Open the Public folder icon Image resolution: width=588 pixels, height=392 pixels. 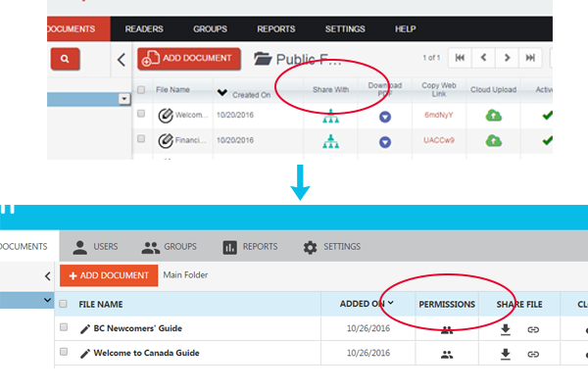pos(263,59)
